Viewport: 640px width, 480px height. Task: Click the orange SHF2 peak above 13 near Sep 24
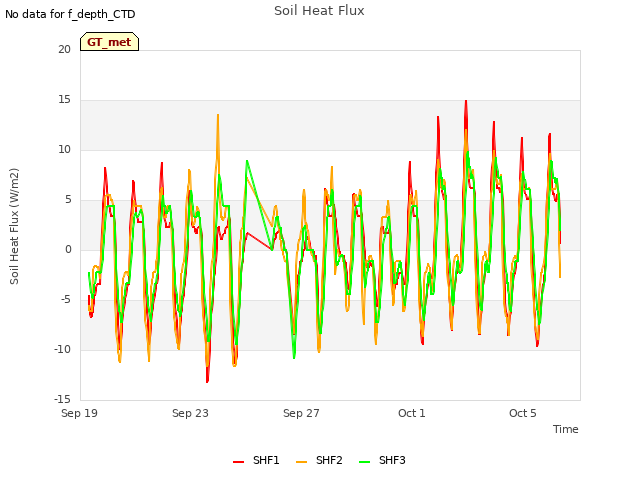[x=218, y=116]
